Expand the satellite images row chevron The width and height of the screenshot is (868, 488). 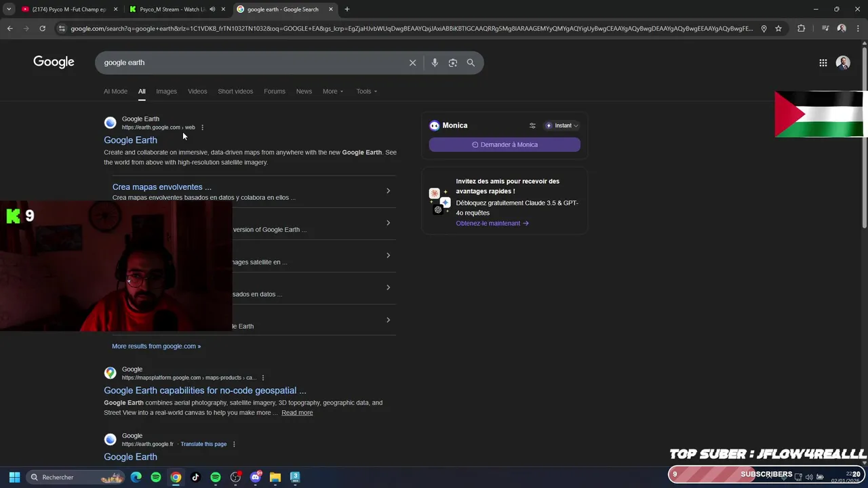pos(388,256)
